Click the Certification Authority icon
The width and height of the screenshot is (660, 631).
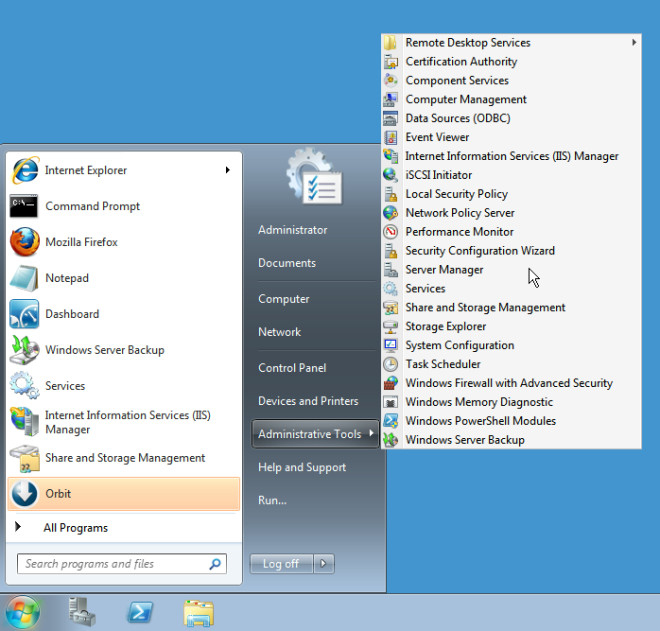[x=391, y=62]
